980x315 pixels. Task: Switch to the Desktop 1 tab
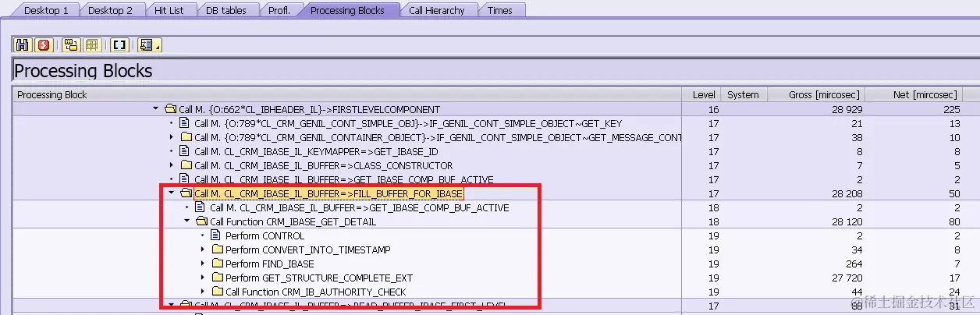coord(46,10)
